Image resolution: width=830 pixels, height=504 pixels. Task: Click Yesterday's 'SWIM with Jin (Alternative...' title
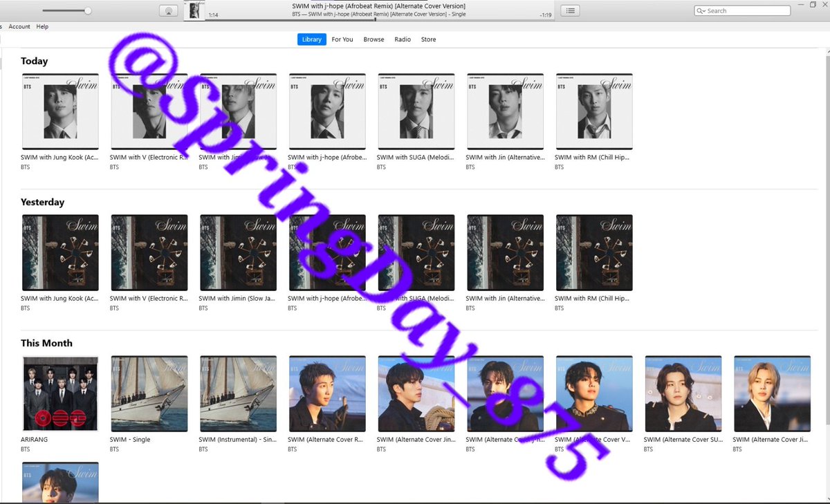click(x=505, y=299)
